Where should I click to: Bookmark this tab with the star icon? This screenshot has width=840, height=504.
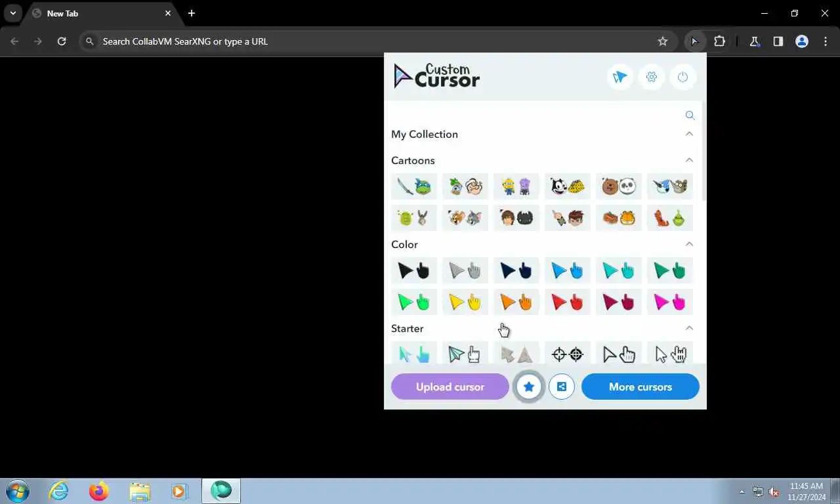[x=663, y=41]
